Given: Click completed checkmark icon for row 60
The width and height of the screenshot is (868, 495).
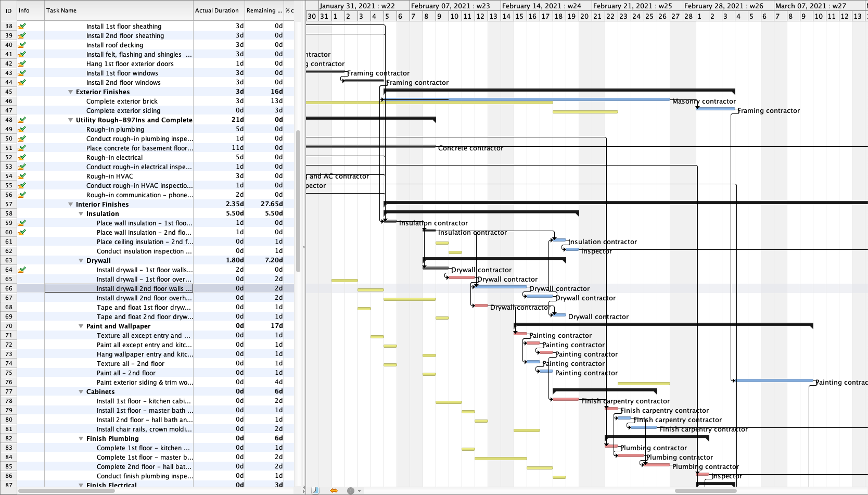Looking at the screenshot, I should pos(22,232).
